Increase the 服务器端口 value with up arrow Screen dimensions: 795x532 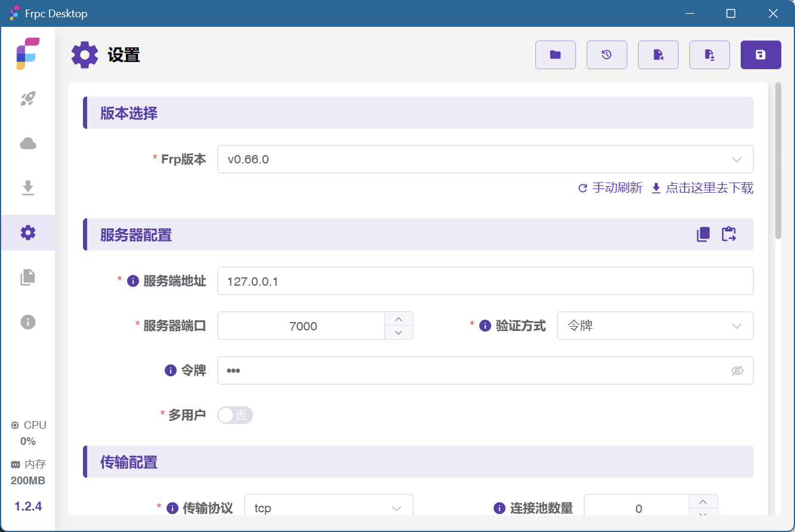click(399, 318)
